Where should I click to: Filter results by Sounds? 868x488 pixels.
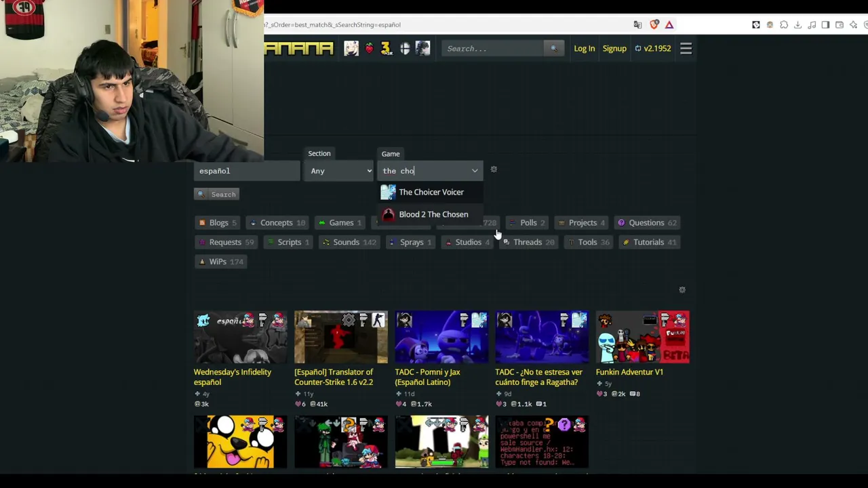349,243
